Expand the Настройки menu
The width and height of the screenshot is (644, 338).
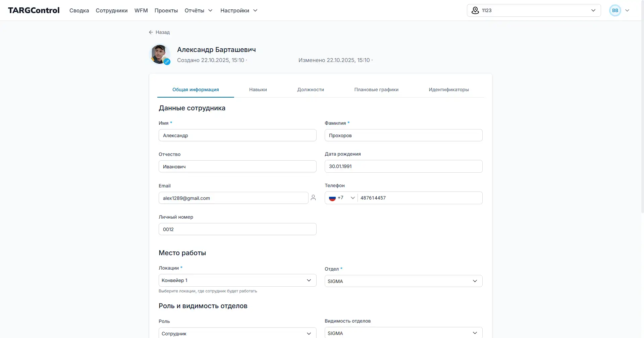(x=239, y=10)
